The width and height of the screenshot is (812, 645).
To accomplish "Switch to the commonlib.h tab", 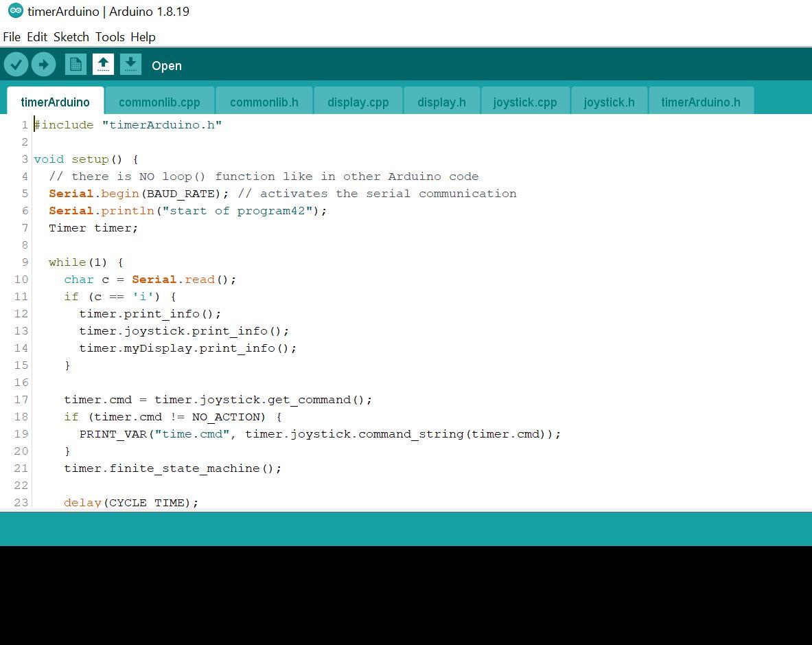I will [x=264, y=102].
